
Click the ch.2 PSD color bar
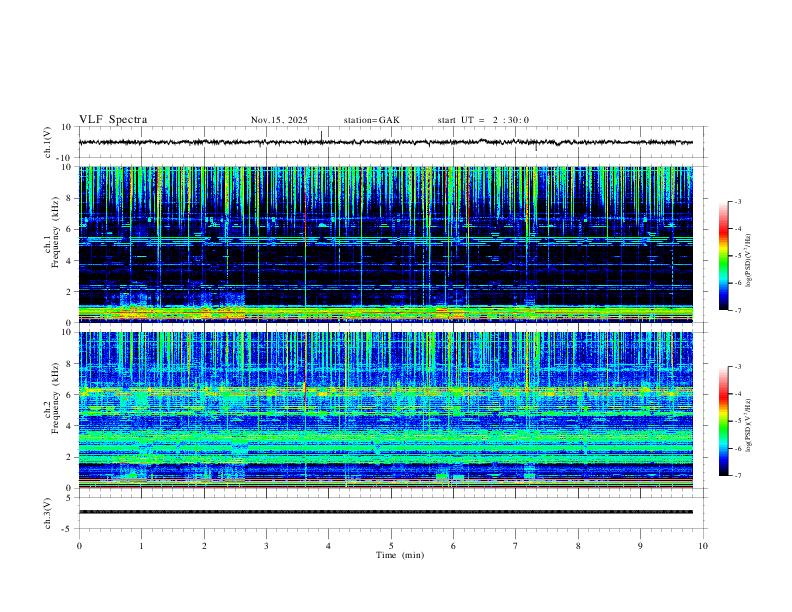[x=723, y=421]
